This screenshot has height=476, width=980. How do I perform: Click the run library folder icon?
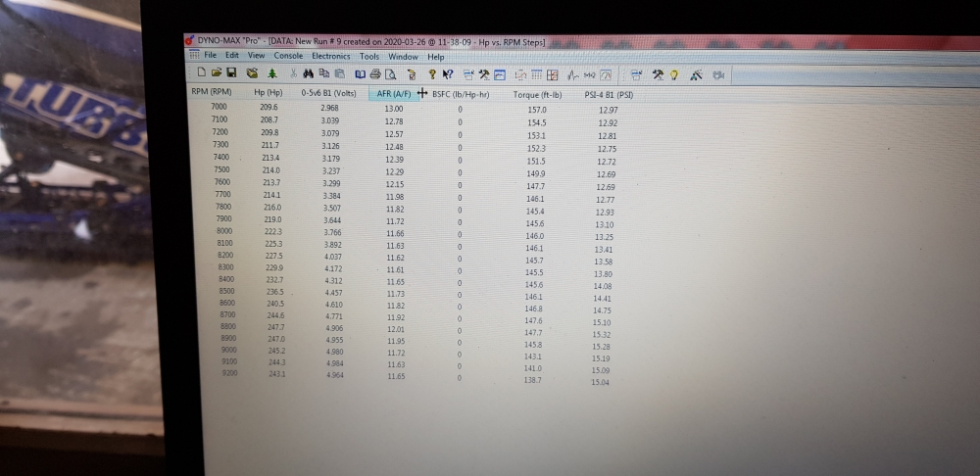click(x=253, y=73)
